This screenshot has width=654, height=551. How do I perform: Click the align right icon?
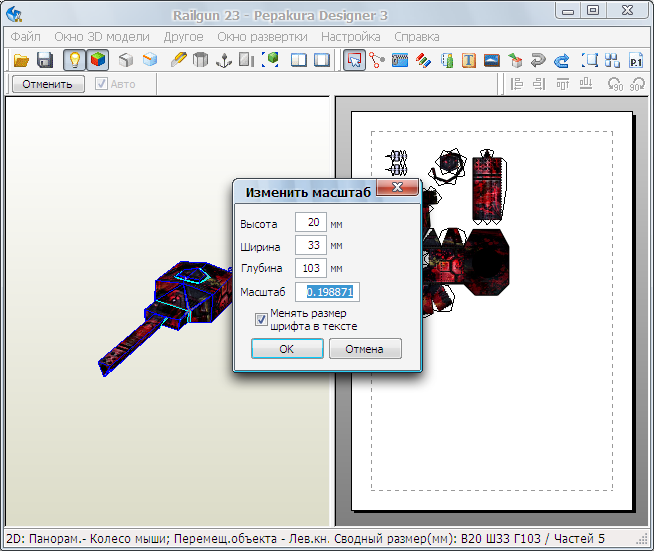(x=539, y=84)
